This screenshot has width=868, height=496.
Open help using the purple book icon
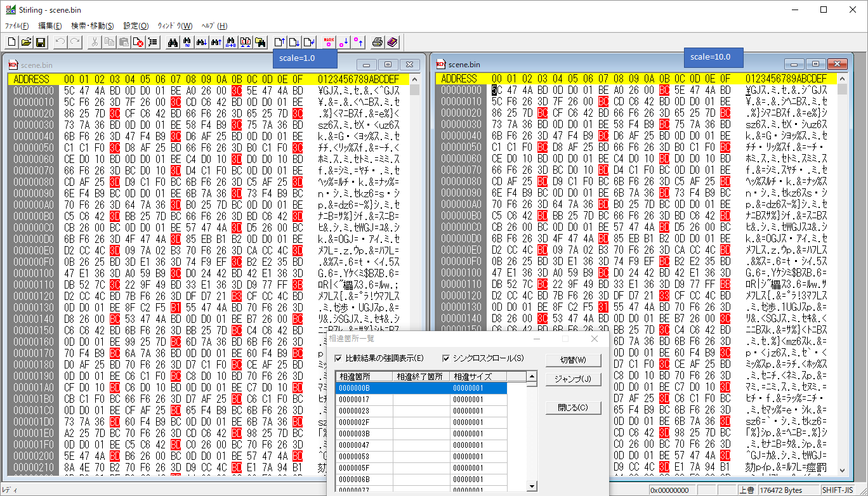pyautogui.click(x=392, y=42)
